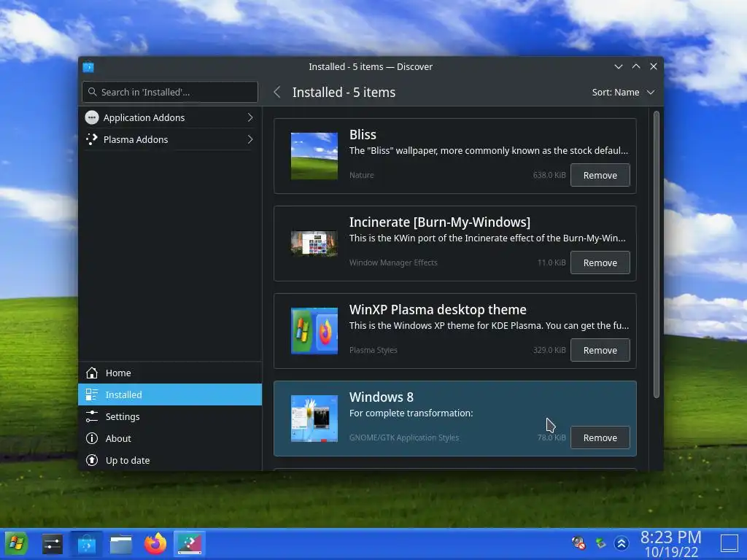Open the WinXP Plasma theme thumbnail
The image size is (747, 560).
click(x=314, y=331)
